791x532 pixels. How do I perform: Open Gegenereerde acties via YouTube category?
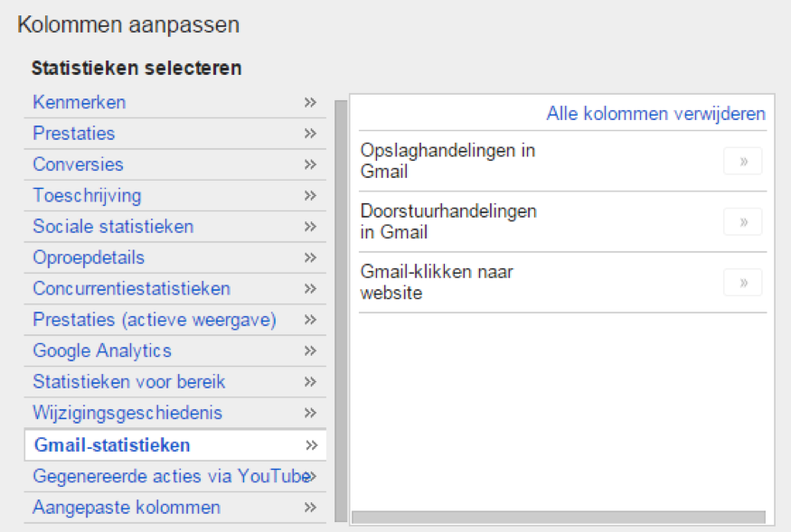(x=175, y=477)
